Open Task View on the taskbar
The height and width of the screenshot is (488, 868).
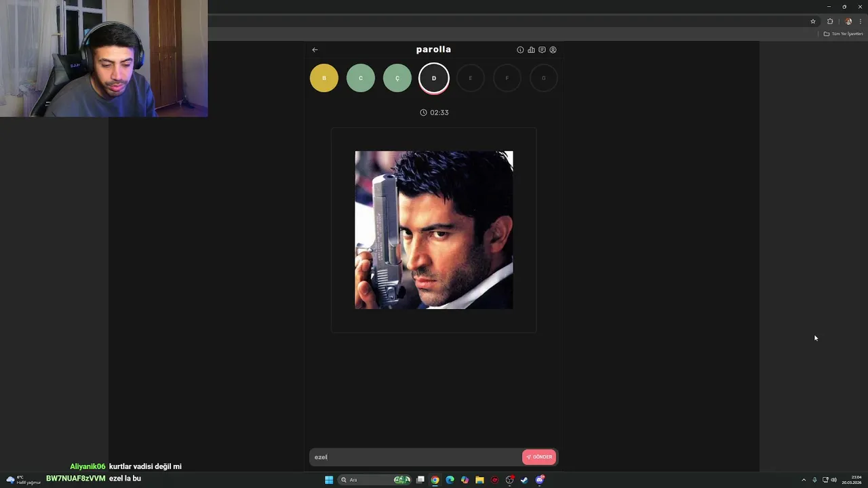click(420, 480)
